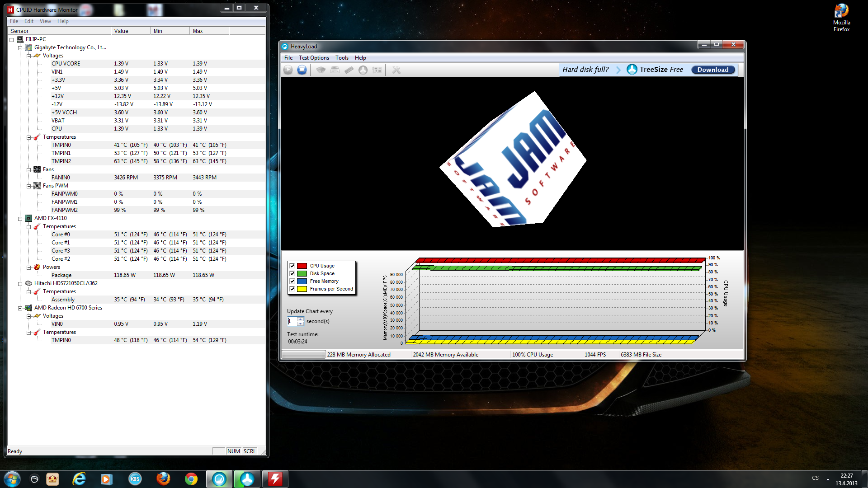The image size is (868, 488).
Task: Toggle the write test file disk icon
Action: click(335, 70)
